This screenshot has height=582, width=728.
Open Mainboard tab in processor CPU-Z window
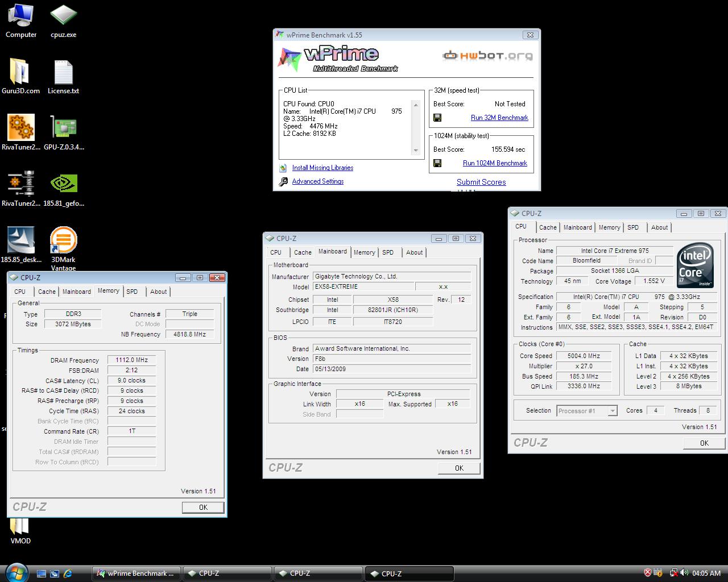[577, 227]
